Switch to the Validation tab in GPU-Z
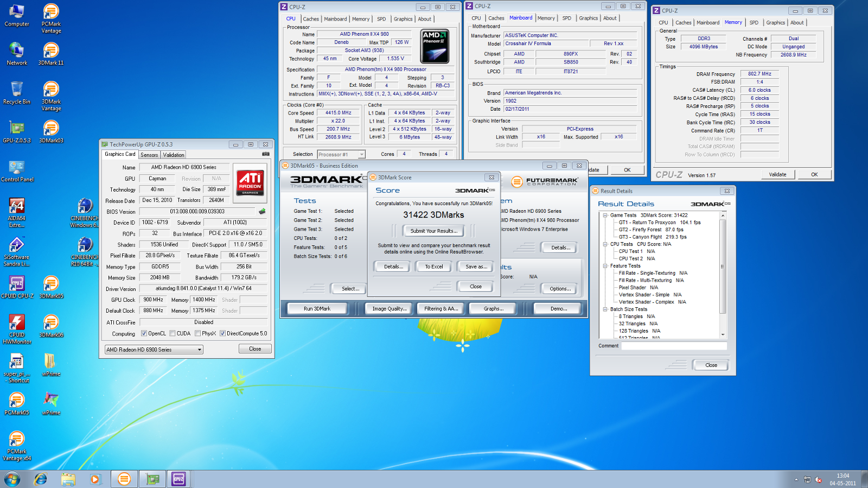 [174, 155]
